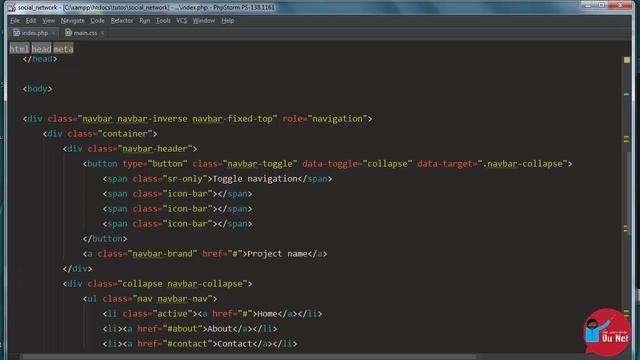Open the Window menu
640x360 pixels.
pyautogui.click(x=204, y=20)
